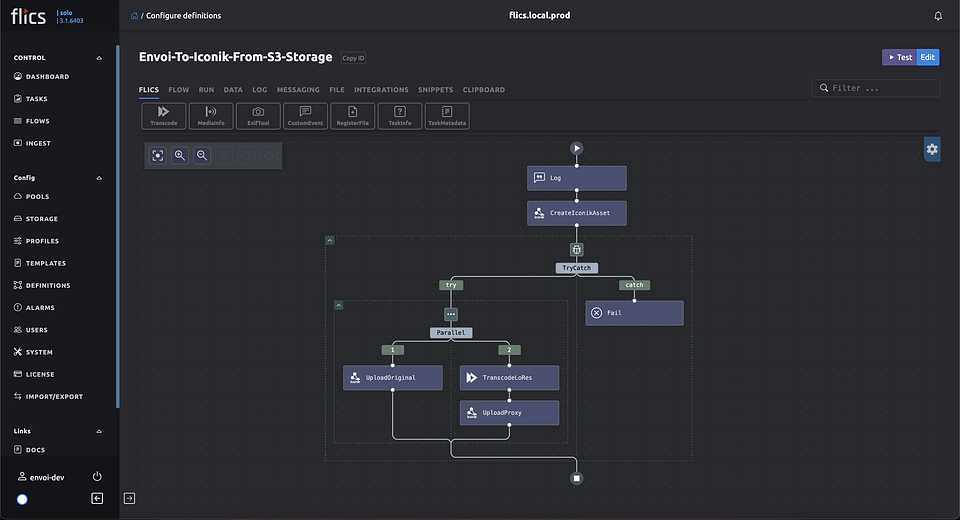
Task: Collapse the CONTROL sidebar section
Action: click(98, 58)
